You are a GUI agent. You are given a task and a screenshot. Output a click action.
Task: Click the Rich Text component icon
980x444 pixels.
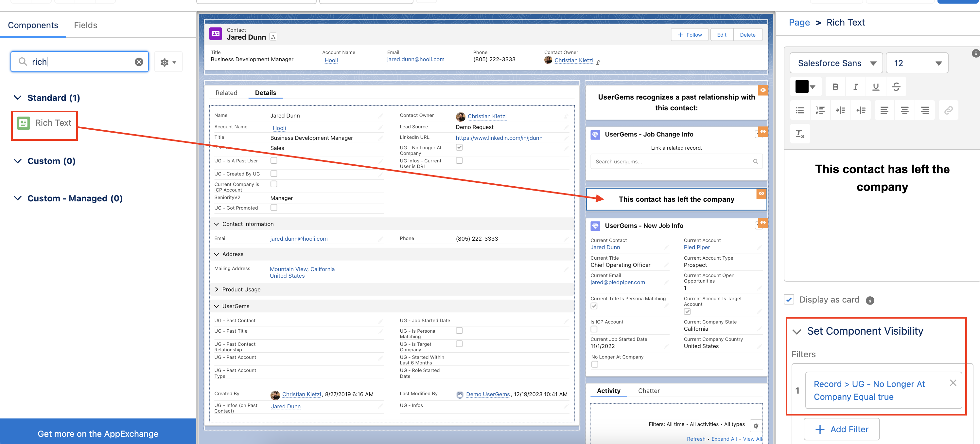[x=24, y=123]
